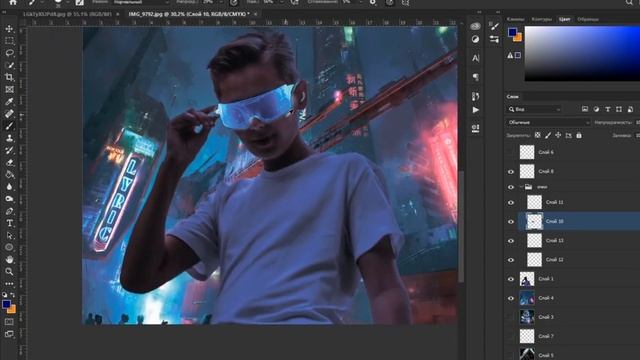
Task: Switch to IMG_9792.jpg document tab
Action: 189,14
